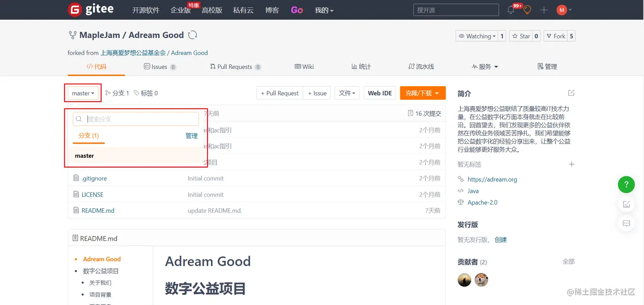Click the 16 次提交 commits link
The width and height of the screenshot is (644, 305).
425,113
